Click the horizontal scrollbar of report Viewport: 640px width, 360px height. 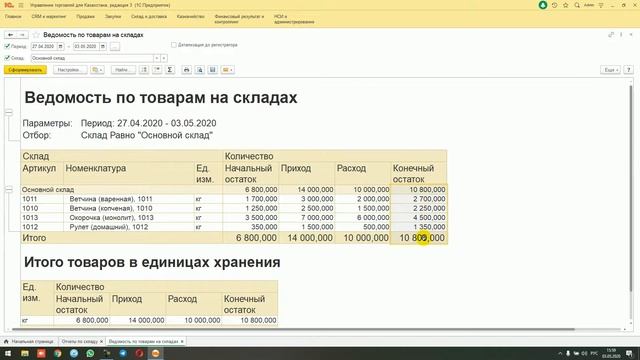[x=293, y=329]
